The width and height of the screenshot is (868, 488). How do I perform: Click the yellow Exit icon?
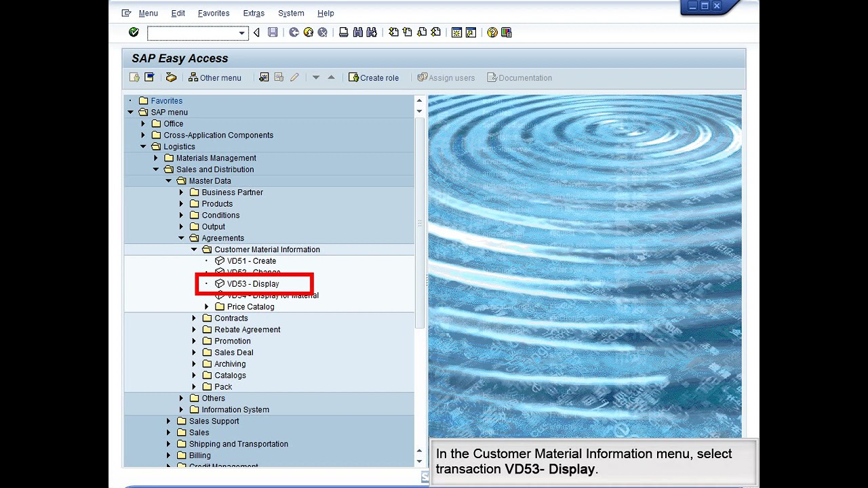309,32
